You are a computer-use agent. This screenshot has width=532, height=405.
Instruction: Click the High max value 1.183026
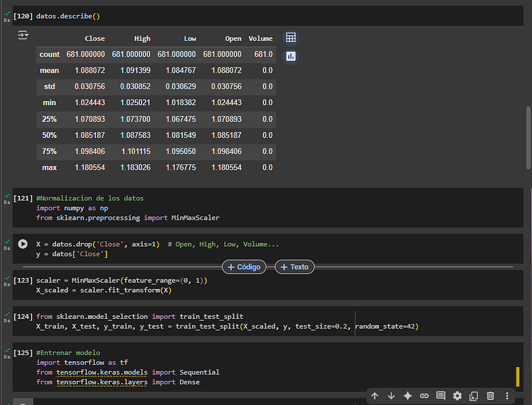pos(136,168)
